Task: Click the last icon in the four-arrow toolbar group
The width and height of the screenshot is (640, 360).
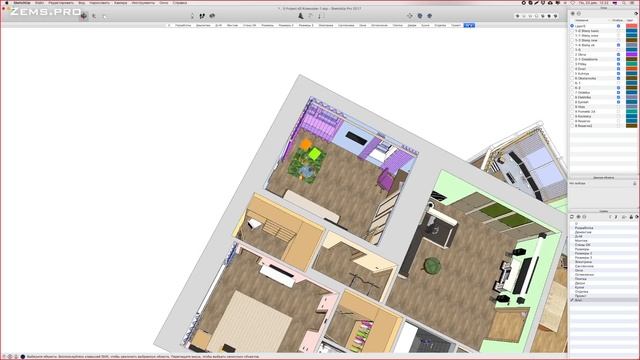Action: pyautogui.click(x=429, y=16)
